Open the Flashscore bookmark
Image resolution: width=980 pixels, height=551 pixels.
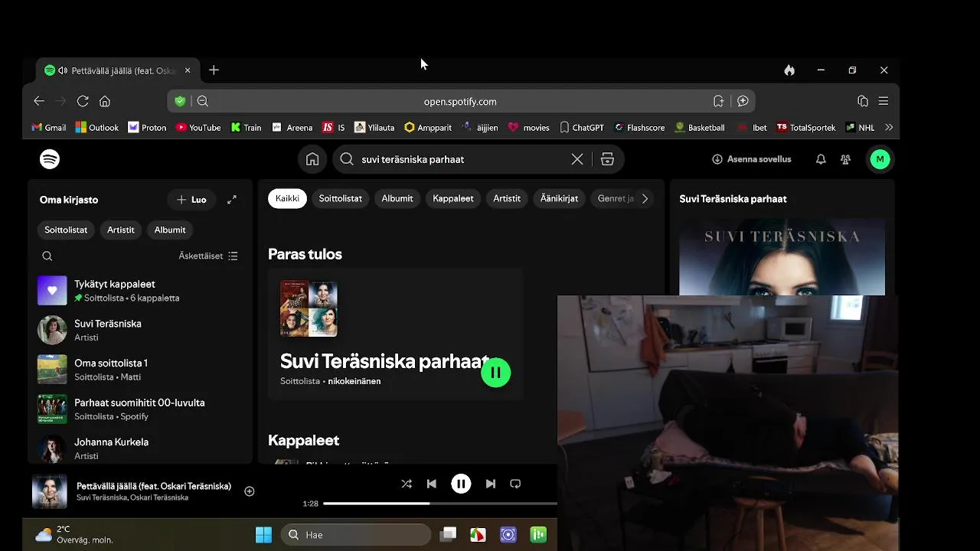639,128
